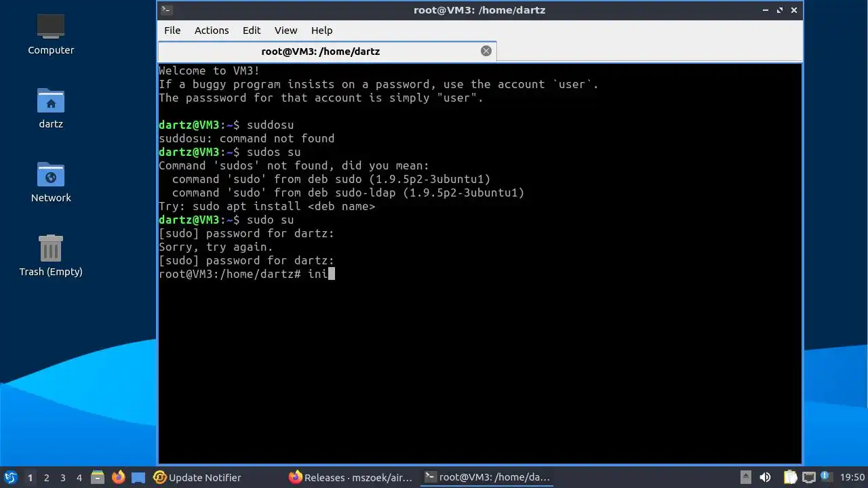
Task: Click the "Try: sudo apt install <deb name>" line
Action: click(x=267, y=206)
